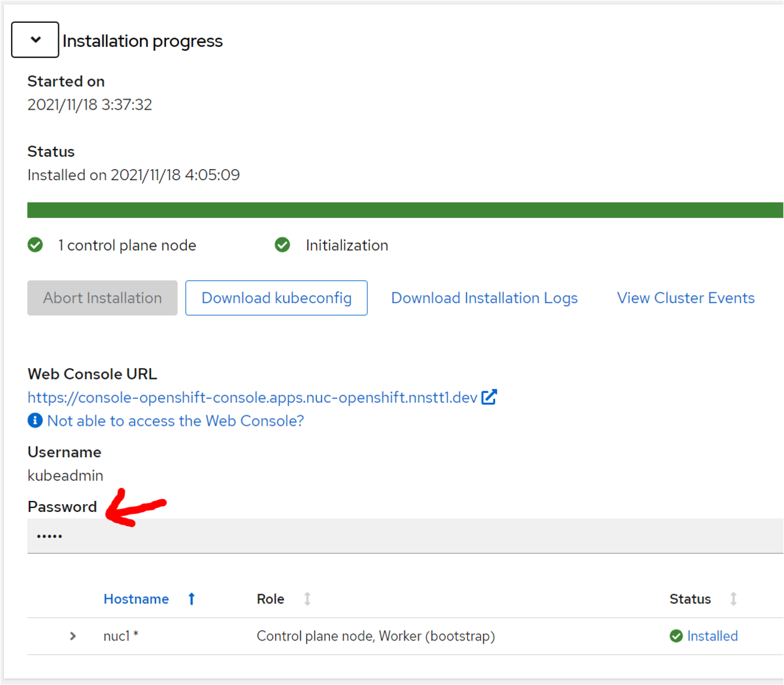The image size is (784, 685).
Task: Click the Hostname ascending sort arrow
Action: (191, 599)
